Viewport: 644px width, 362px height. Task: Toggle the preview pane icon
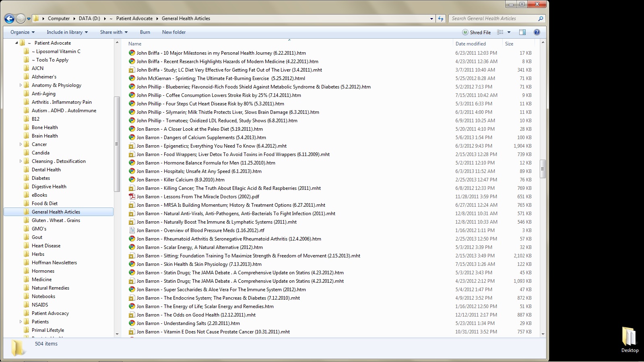[x=522, y=32]
